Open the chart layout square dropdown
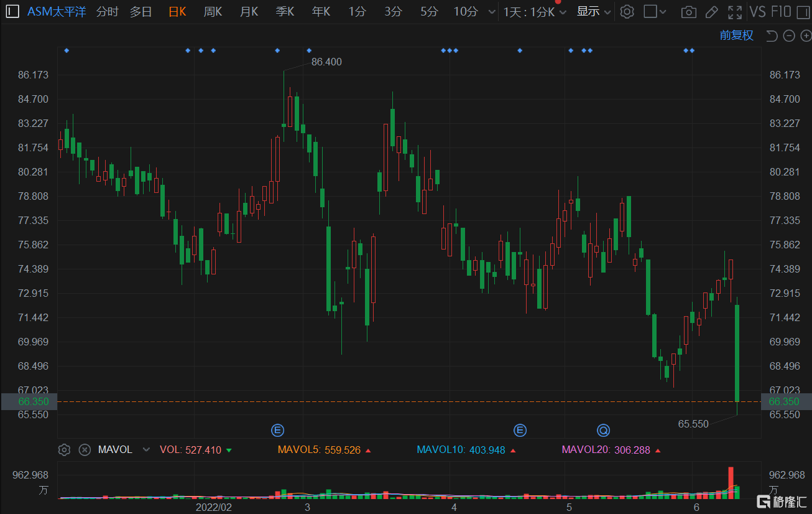Image resolution: width=812 pixels, height=514 pixels. point(655,12)
